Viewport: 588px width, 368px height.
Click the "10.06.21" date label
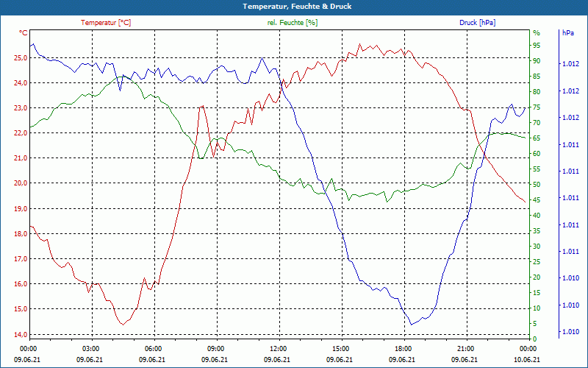point(527,359)
